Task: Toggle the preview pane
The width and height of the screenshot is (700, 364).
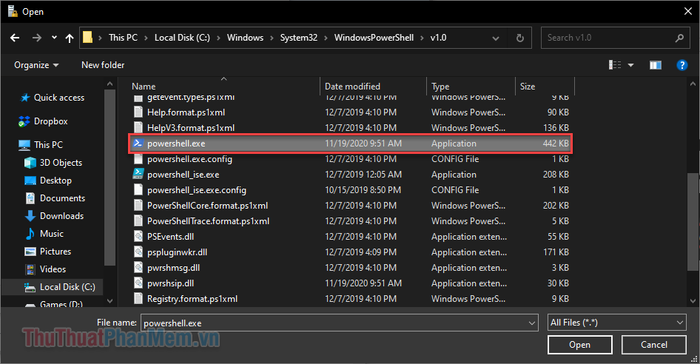Action: point(655,66)
